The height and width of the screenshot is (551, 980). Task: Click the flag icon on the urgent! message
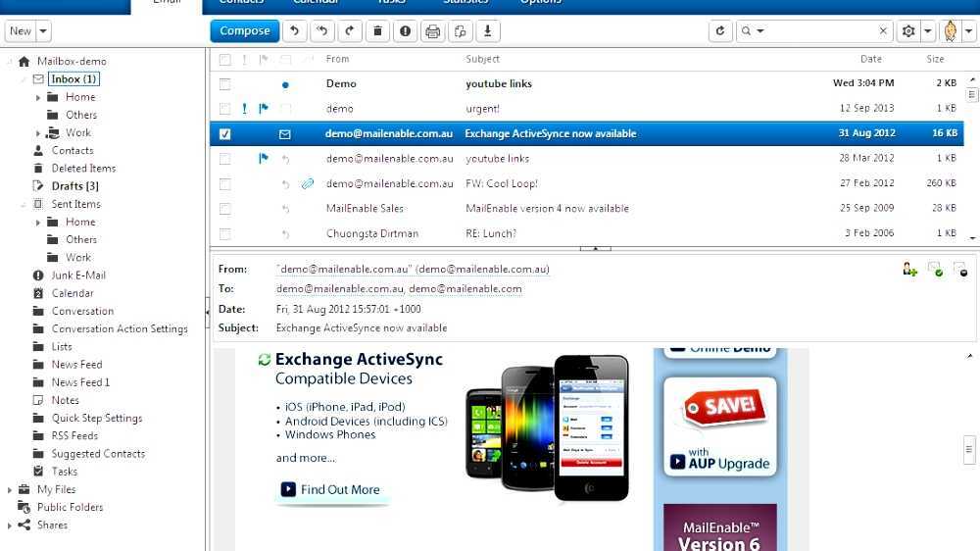tap(264, 108)
